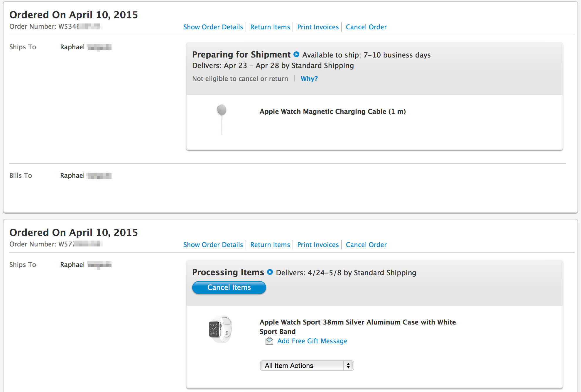Click blue arrow icon beside Preparing for Shipment
The width and height of the screenshot is (581, 392).
point(296,54)
